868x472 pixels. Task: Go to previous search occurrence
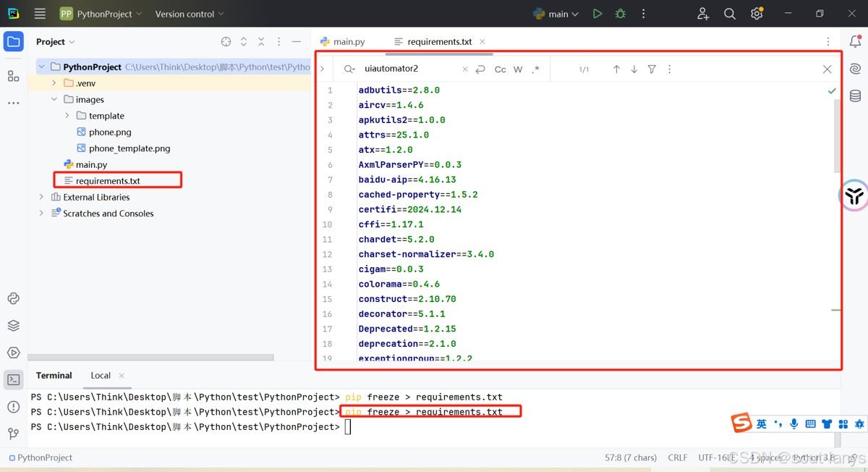(x=616, y=69)
